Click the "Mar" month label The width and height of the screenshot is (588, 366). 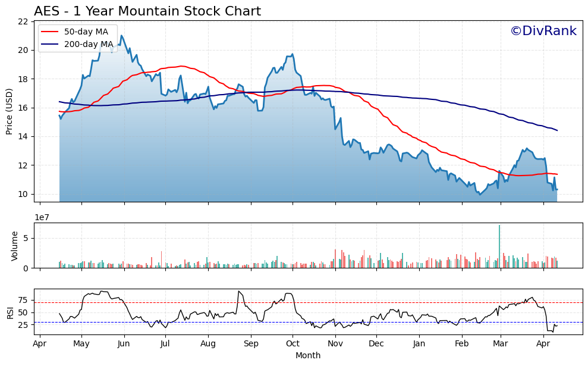[x=500, y=344]
